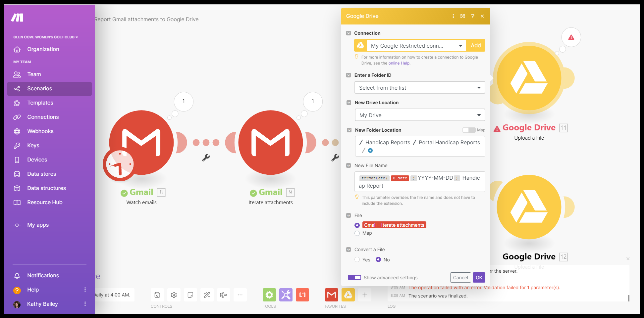The width and height of the screenshot is (644, 318).
Task: Click the clock schedule icon on Gmail module
Action: pyautogui.click(x=119, y=164)
